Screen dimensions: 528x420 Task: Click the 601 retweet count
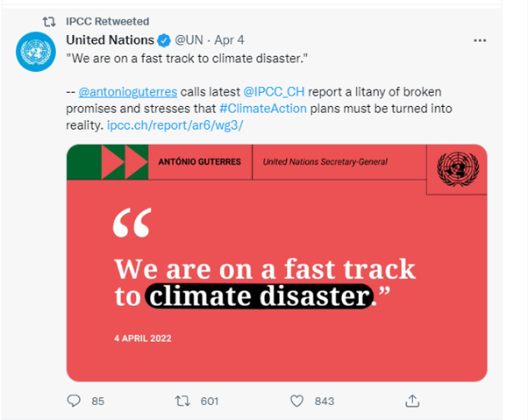pyautogui.click(x=210, y=402)
